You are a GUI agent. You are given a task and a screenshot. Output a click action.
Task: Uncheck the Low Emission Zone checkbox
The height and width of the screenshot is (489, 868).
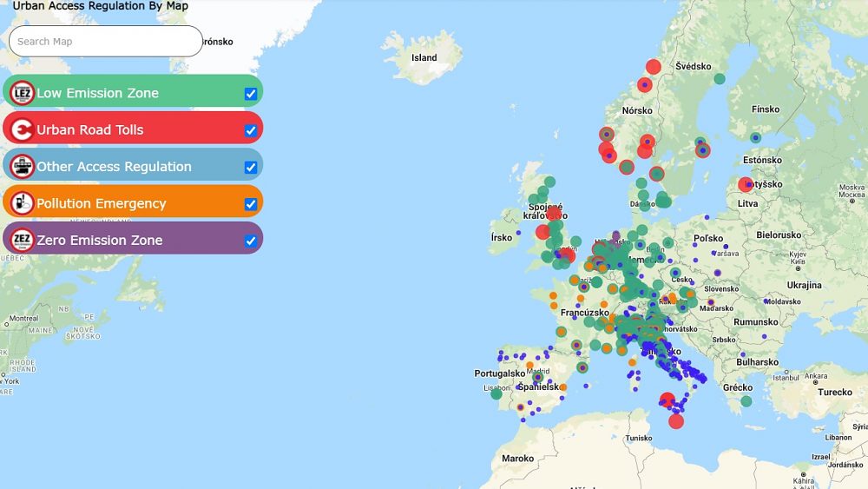point(250,94)
